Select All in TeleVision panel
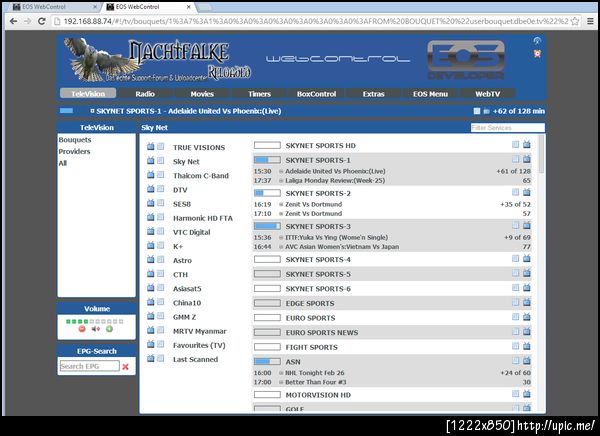The image size is (600, 436). pyautogui.click(x=63, y=163)
